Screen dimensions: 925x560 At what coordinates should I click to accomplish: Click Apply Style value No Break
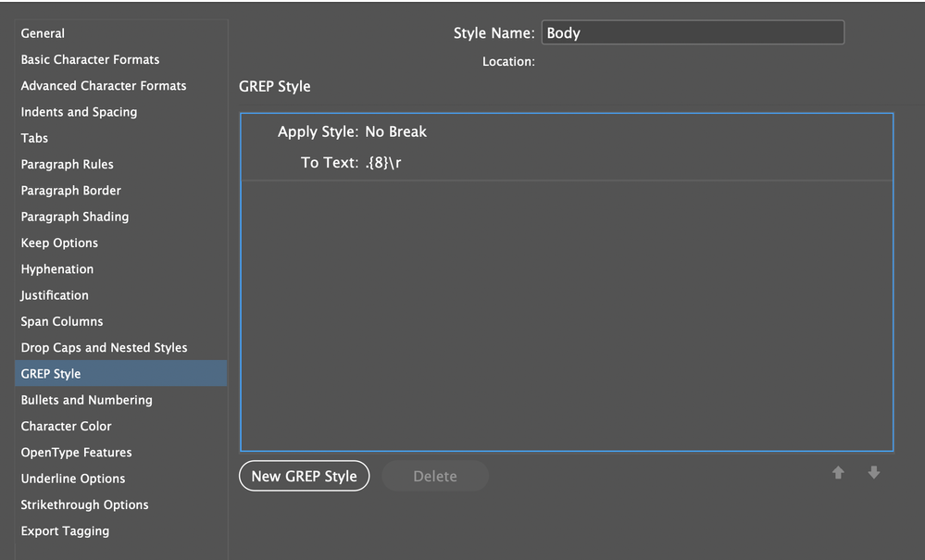tap(396, 131)
